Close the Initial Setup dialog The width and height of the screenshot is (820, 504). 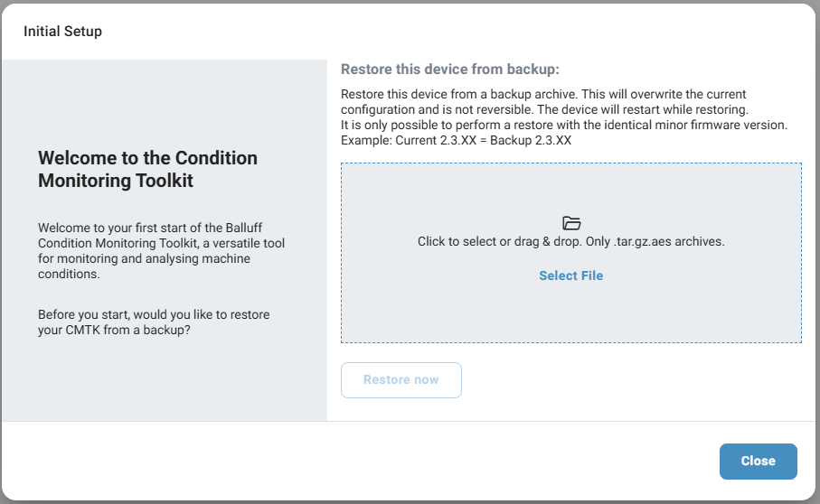(758, 461)
